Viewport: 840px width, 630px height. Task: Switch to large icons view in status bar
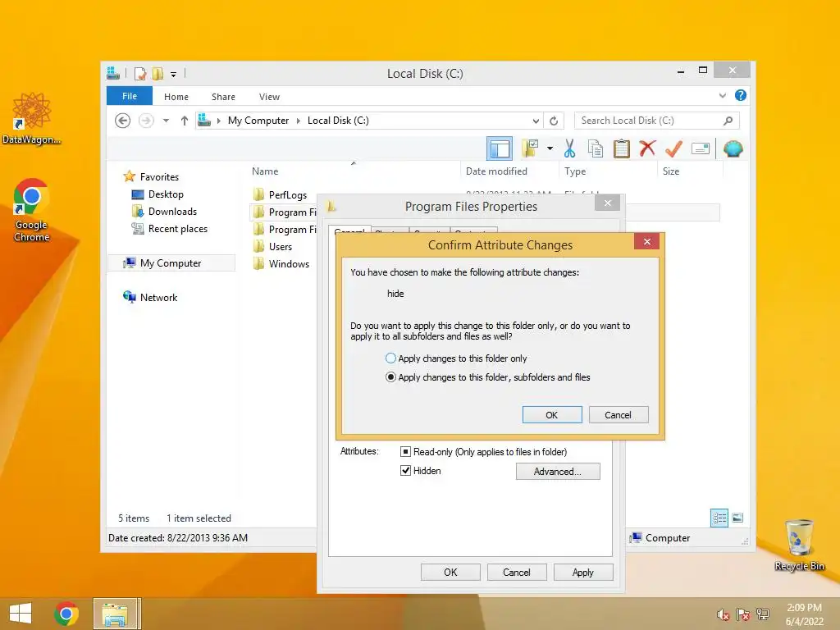click(737, 518)
